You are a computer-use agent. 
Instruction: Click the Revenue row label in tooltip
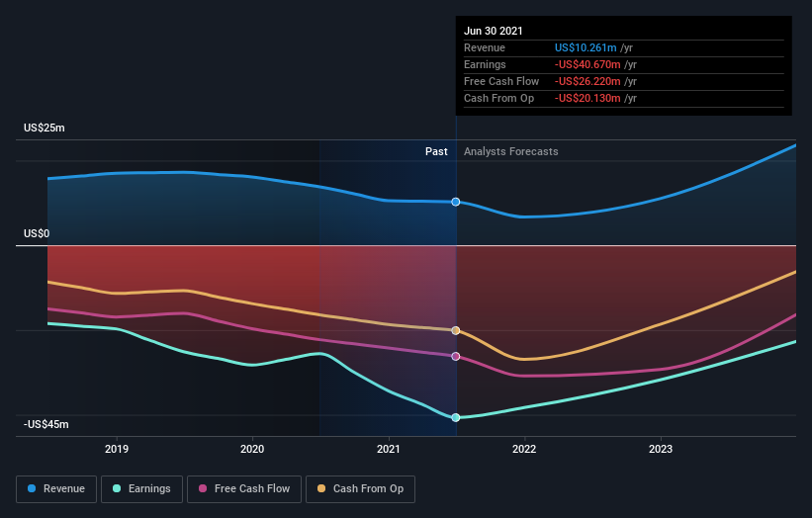coord(485,47)
